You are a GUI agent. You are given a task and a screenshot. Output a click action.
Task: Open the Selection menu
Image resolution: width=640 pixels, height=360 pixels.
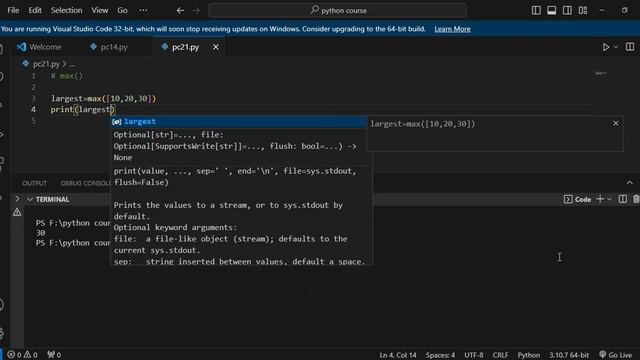pyautogui.click(x=66, y=10)
